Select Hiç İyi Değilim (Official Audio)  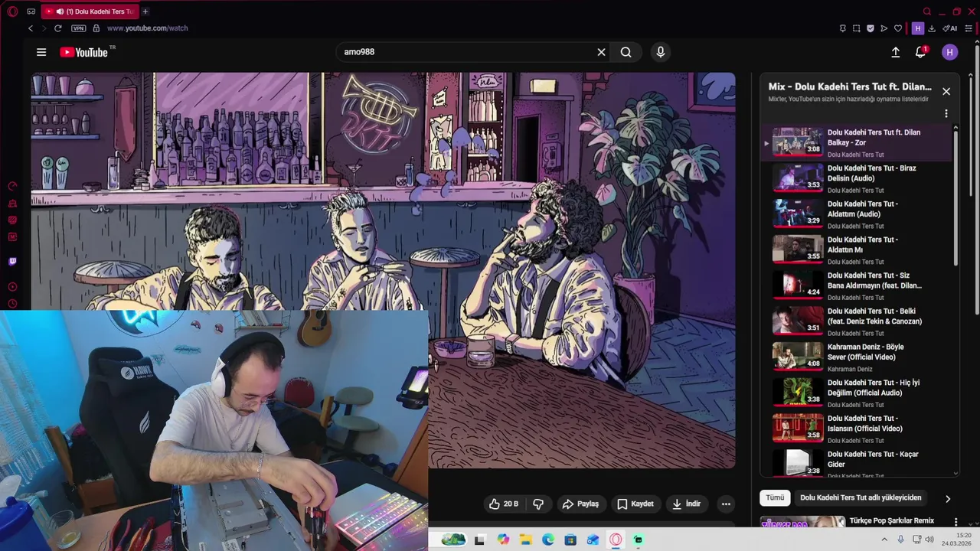tap(857, 393)
